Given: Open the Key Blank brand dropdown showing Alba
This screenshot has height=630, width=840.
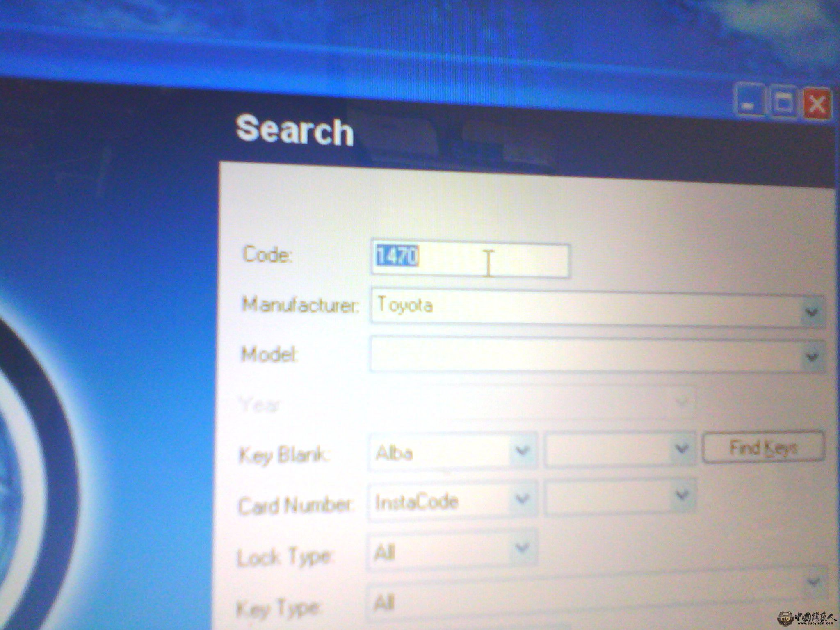Looking at the screenshot, I should point(453,451).
